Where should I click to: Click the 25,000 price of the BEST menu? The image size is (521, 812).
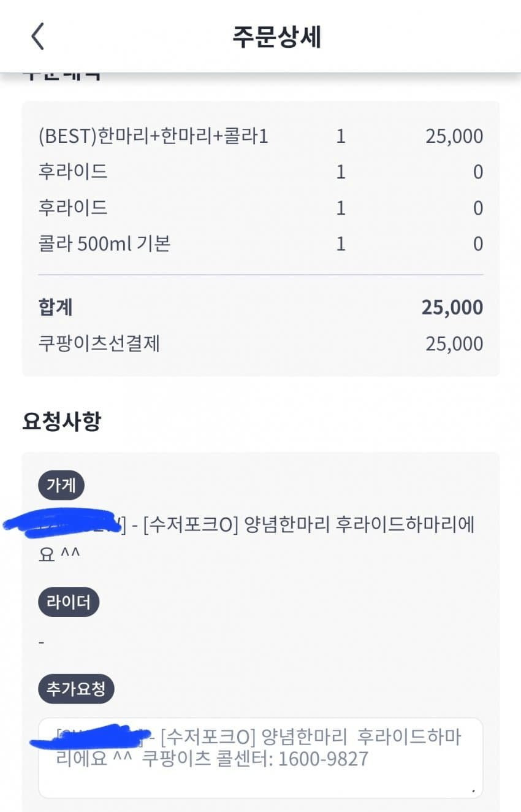coord(454,136)
